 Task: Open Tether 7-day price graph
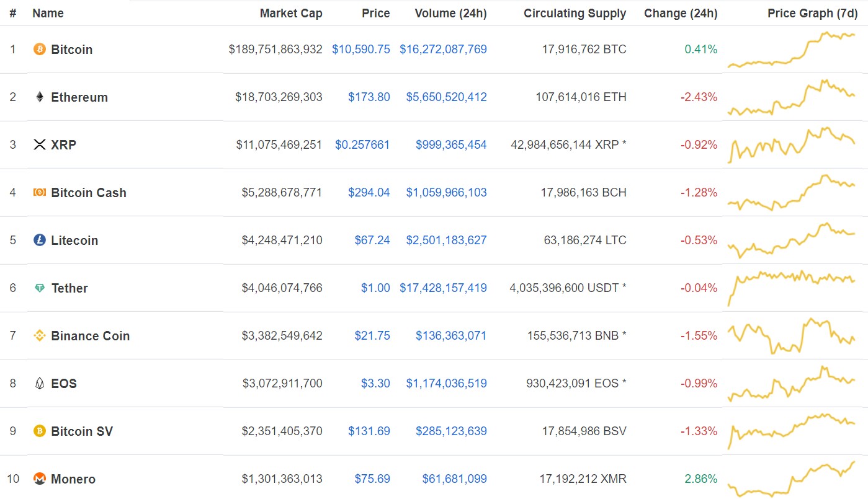(x=792, y=288)
